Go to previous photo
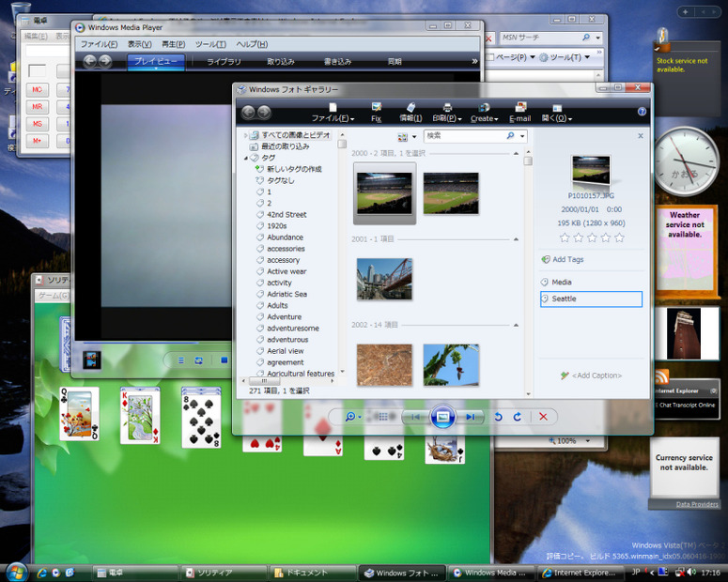The image size is (728, 582). point(415,417)
